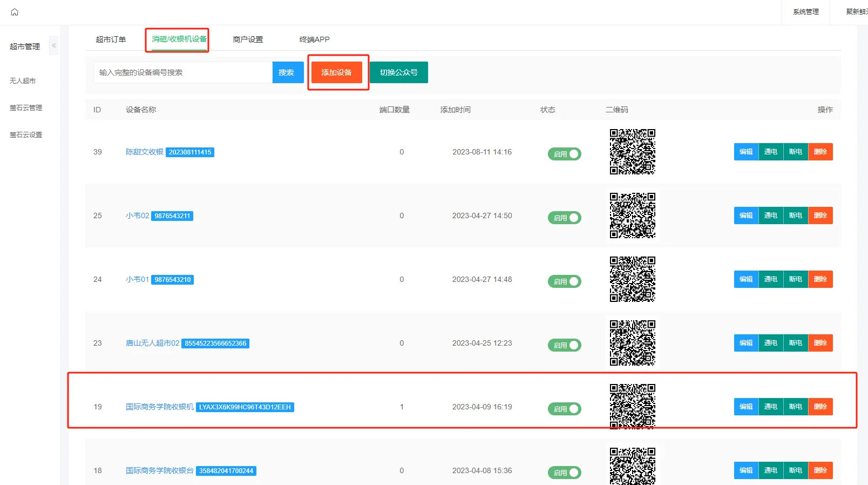The image size is (868, 485).
Task: Edit 唐山无人超市02 with 编辑
Action: 746,343
